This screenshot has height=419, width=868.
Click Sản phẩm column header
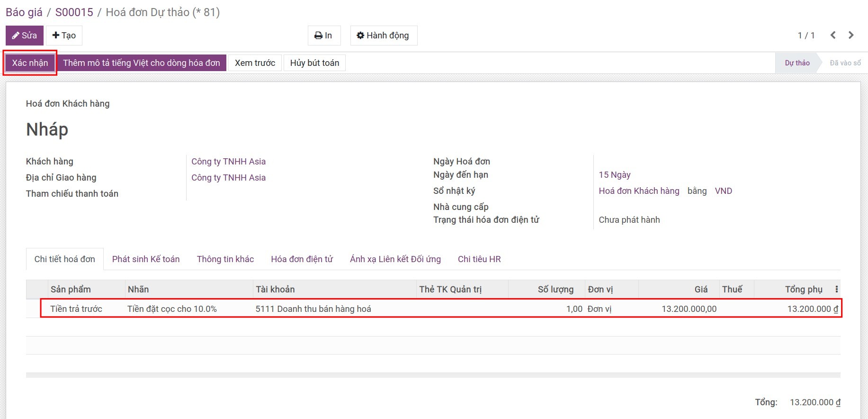point(86,289)
